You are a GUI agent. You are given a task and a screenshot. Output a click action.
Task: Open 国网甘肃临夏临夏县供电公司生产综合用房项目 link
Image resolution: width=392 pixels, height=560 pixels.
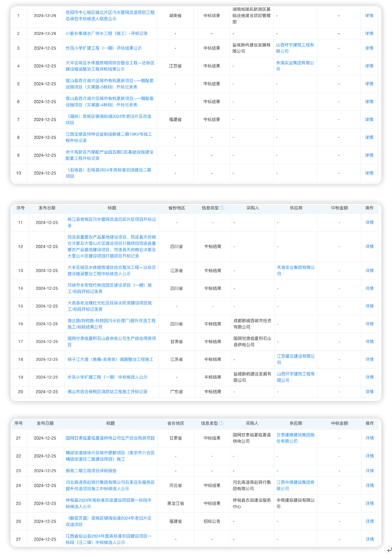tap(110, 438)
